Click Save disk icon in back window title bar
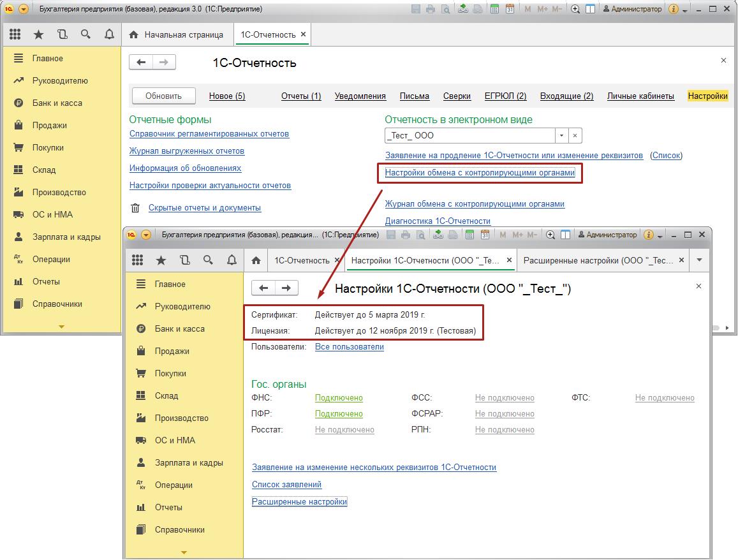This screenshot has width=738, height=560. point(416,9)
